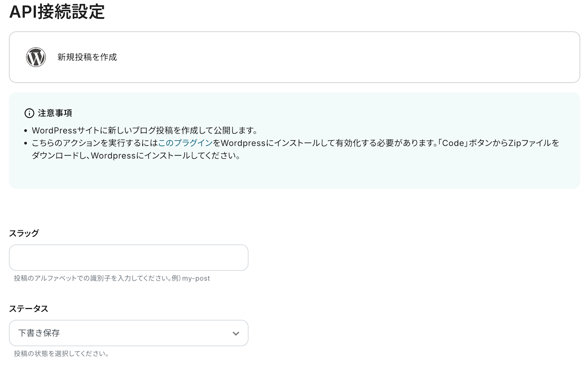
Task: Click the 「Code」 text in the notes
Action: (453, 143)
